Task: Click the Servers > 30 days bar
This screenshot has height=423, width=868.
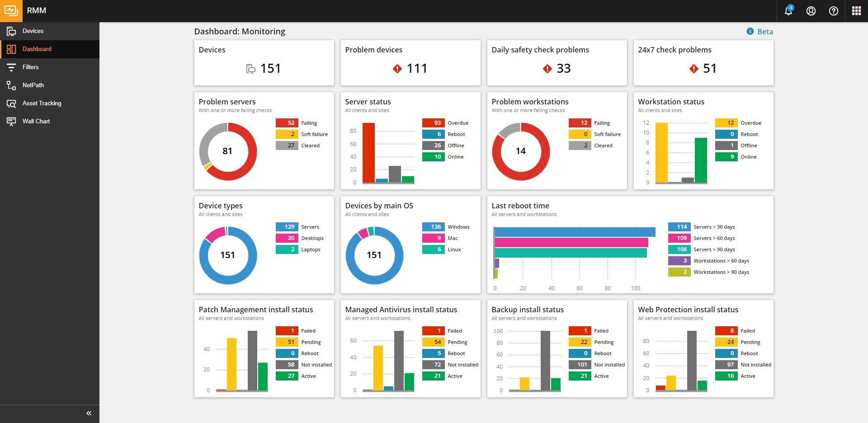Action: tap(575, 232)
